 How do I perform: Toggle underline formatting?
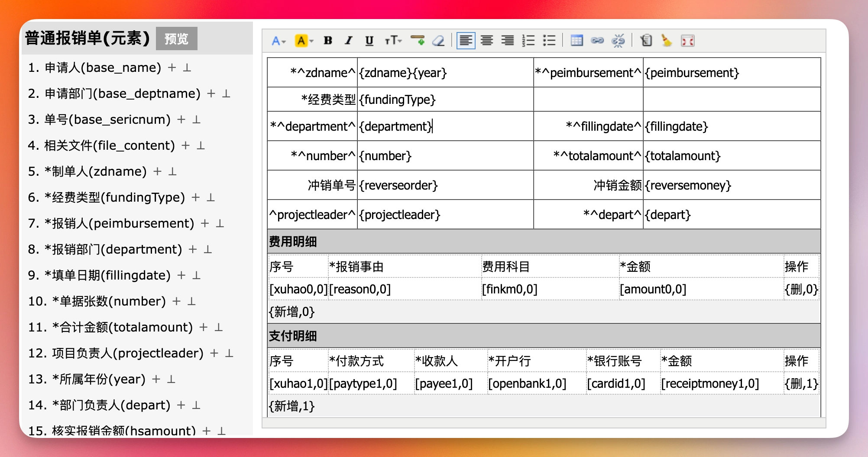(369, 41)
